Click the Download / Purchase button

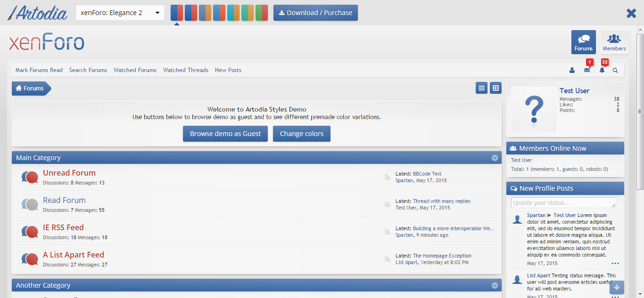pos(315,13)
